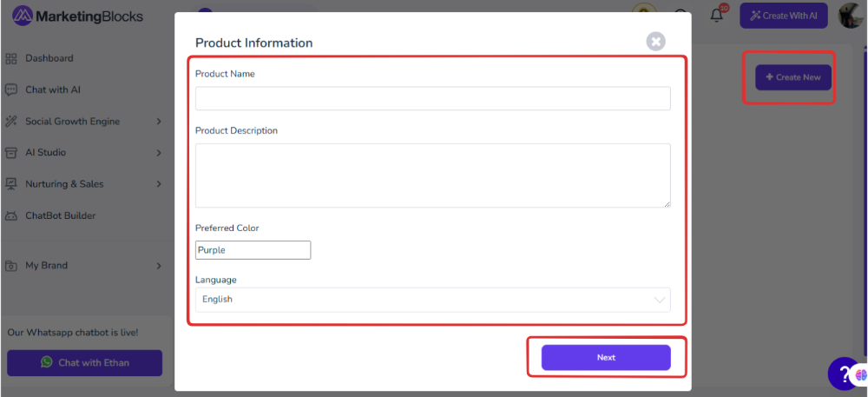Select the Social Growth Engine wand icon
Viewport: 868px width, 397px height.
point(11,122)
